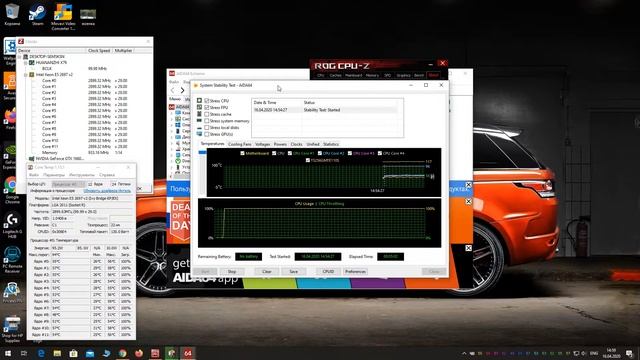The image size is (640, 360).
Task: Click the taskbar clock
Action: click(x=611, y=353)
